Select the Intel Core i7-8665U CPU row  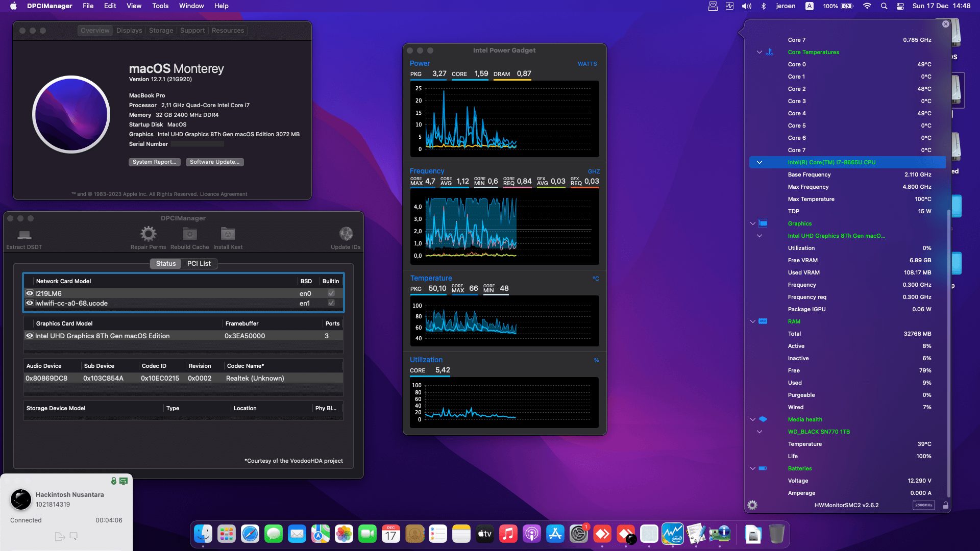[831, 162]
